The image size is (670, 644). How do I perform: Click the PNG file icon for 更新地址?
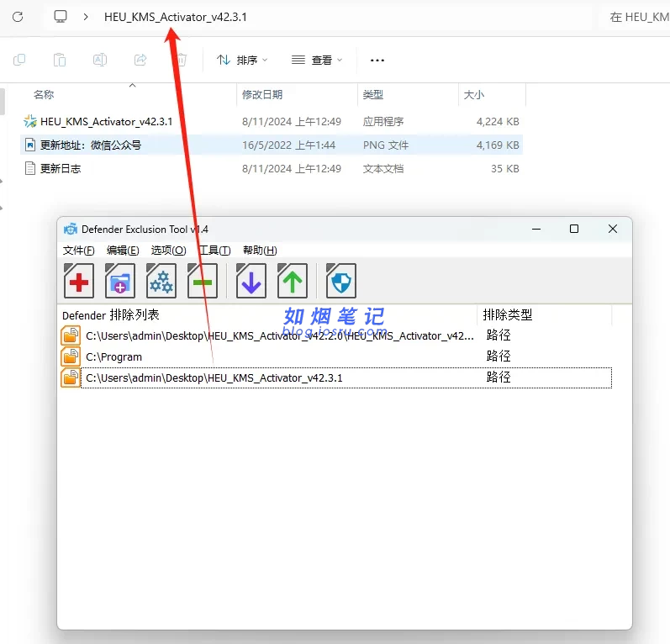tap(30, 145)
